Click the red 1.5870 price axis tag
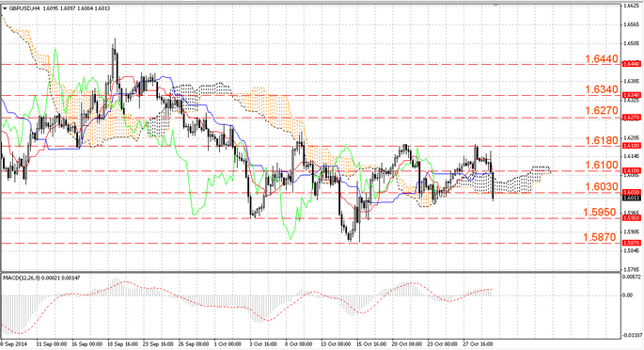The width and height of the screenshot is (644, 350). coord(632,243)
